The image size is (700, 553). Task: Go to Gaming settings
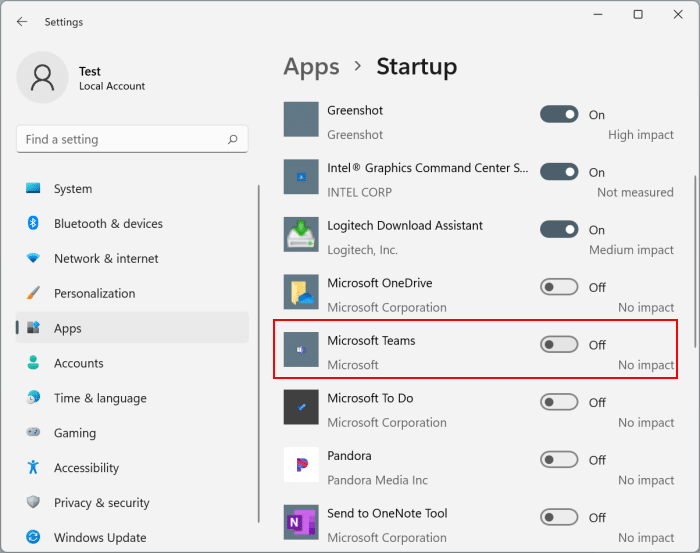(x=132, y=432)
